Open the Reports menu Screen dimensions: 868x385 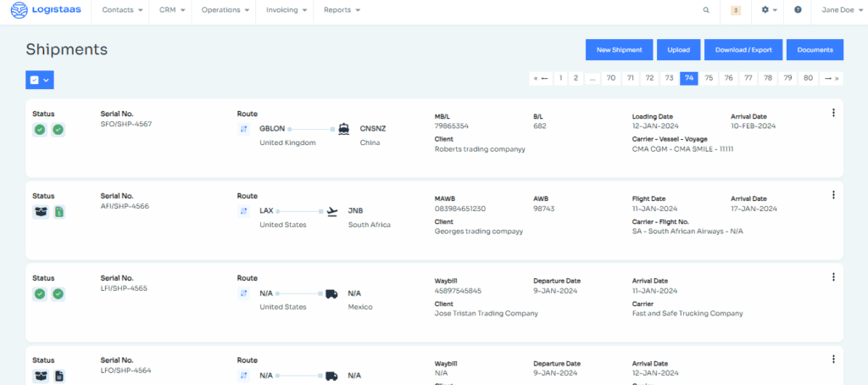pyautogui.click(x=342, y=10)
